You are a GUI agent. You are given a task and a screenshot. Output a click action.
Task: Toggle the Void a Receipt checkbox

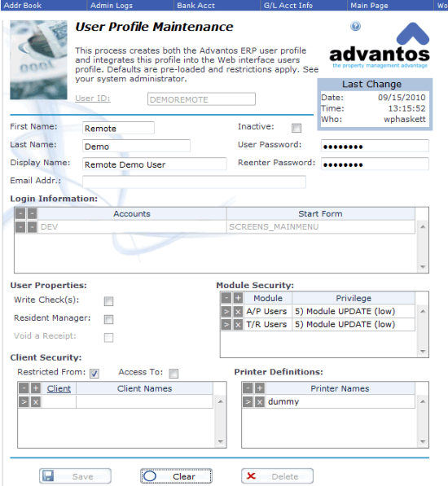tap(108, 337)
